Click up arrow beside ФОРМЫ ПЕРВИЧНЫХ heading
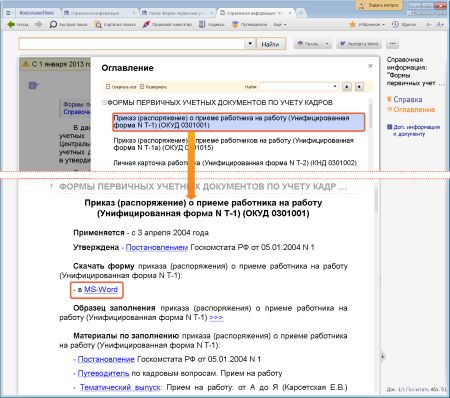This screenshot has width=450, height=398. pos(51,187)
